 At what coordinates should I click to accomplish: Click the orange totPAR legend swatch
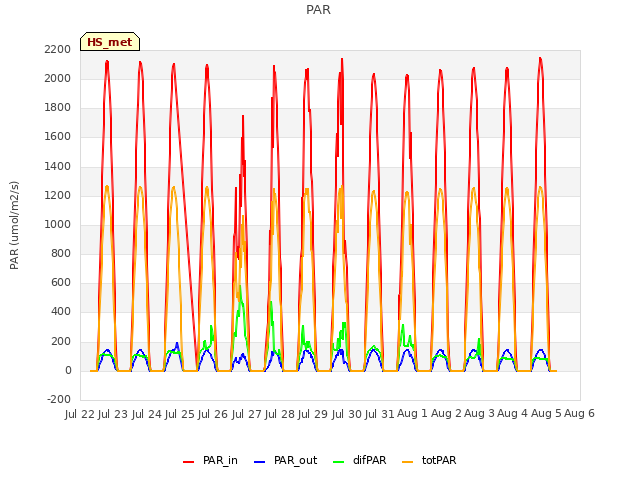pos(407,461)
